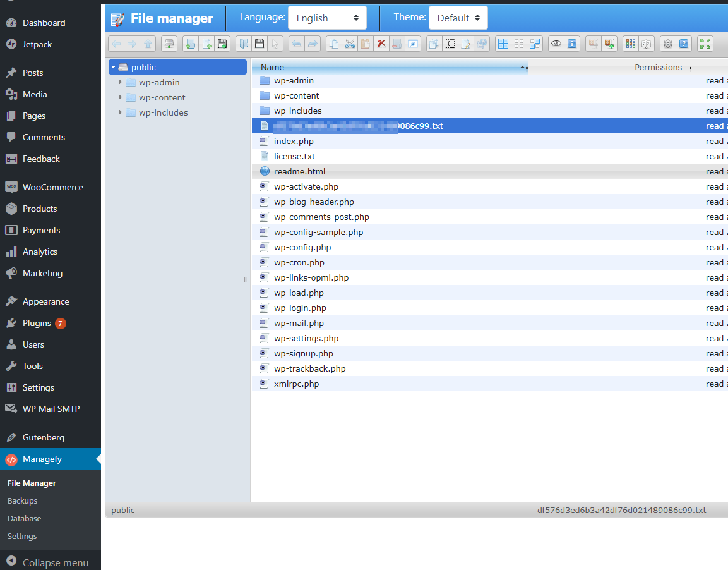Screen dimensions: 728x570
Task: Create a new folder with the toolbar icon
Action: pyautogui.click(x=190, y=44)
